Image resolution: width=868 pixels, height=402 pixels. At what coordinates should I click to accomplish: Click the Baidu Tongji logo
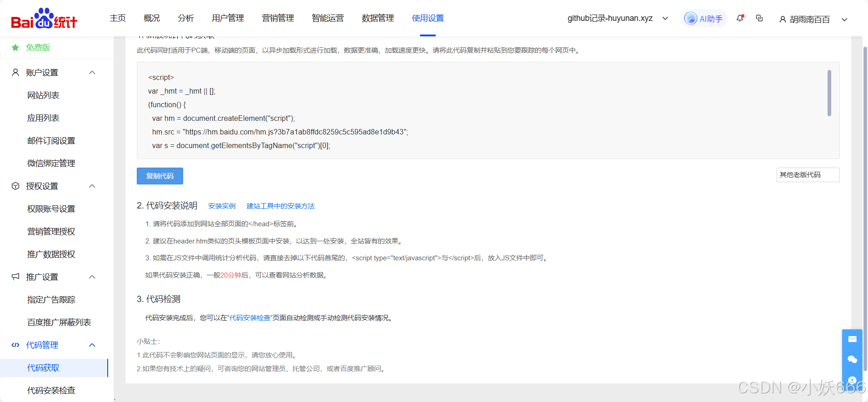(44, 18)
